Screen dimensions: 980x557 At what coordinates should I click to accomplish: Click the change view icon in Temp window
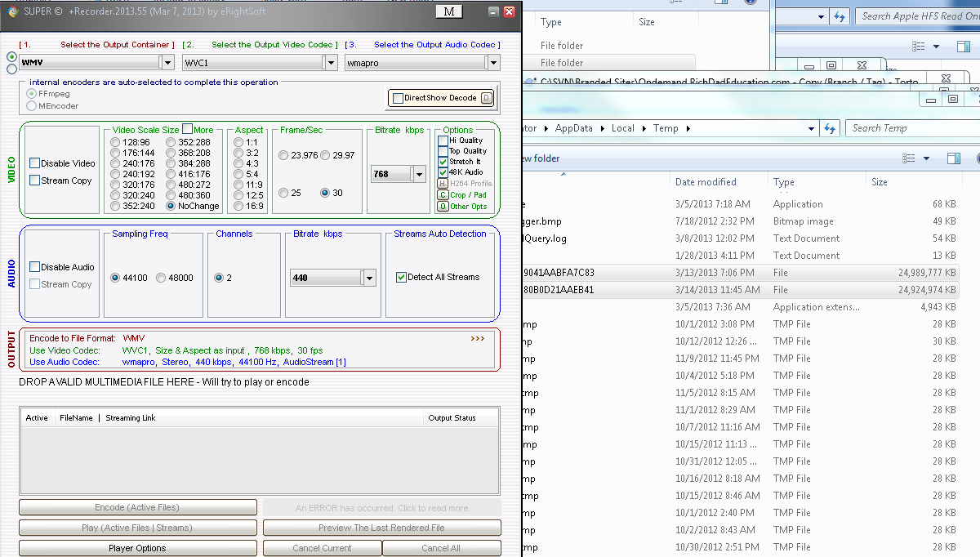pyautogui.click(x=908, y=158)
